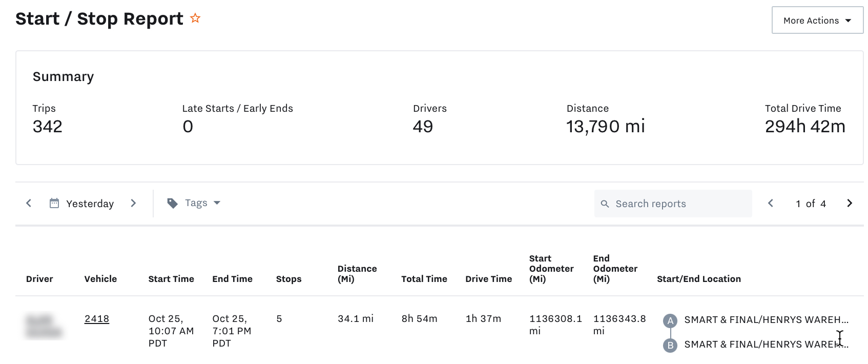Open the calendar icon date picker
The image size is (868, 364).
[54, 204]
